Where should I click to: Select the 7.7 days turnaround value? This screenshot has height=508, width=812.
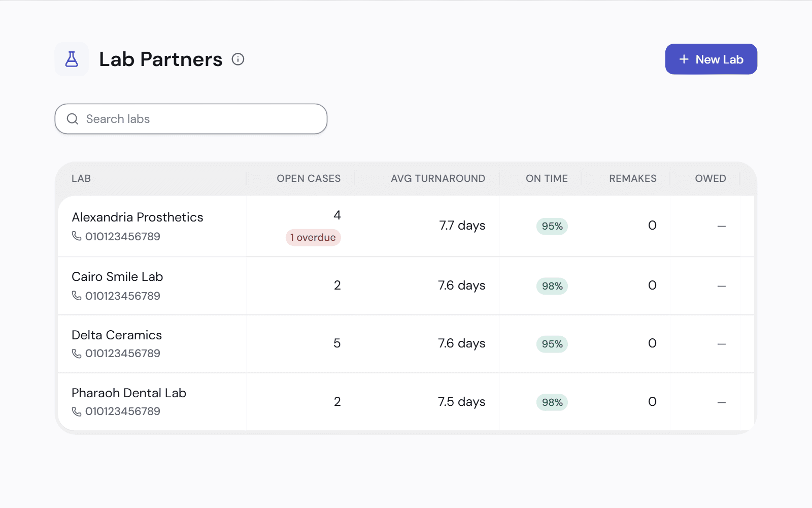click(x=462, y=226)
